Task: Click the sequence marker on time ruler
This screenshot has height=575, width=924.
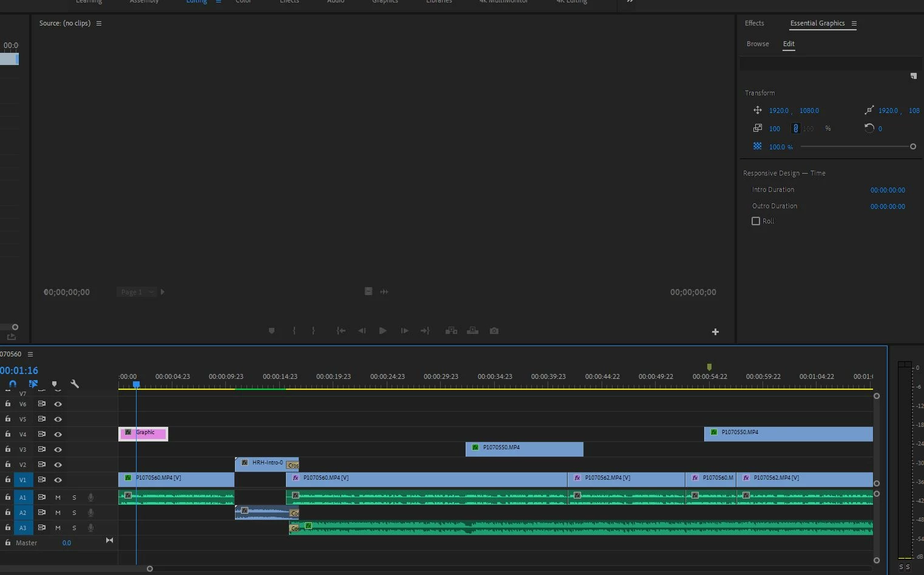Action: click(x=709, y=367)
